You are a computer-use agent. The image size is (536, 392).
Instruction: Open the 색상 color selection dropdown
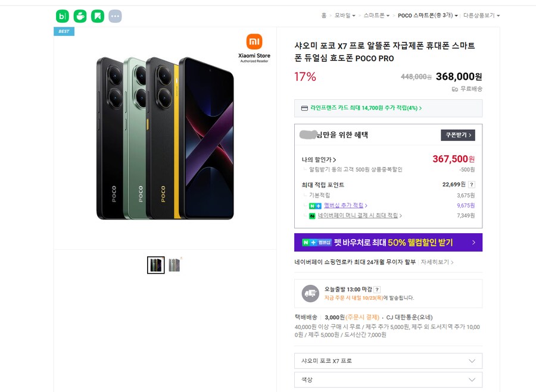pos(388,380)
